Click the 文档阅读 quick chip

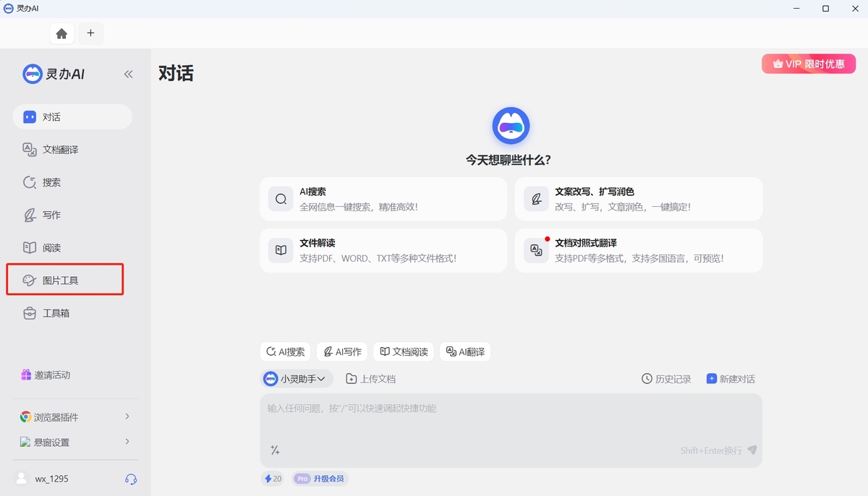[404, 352]
